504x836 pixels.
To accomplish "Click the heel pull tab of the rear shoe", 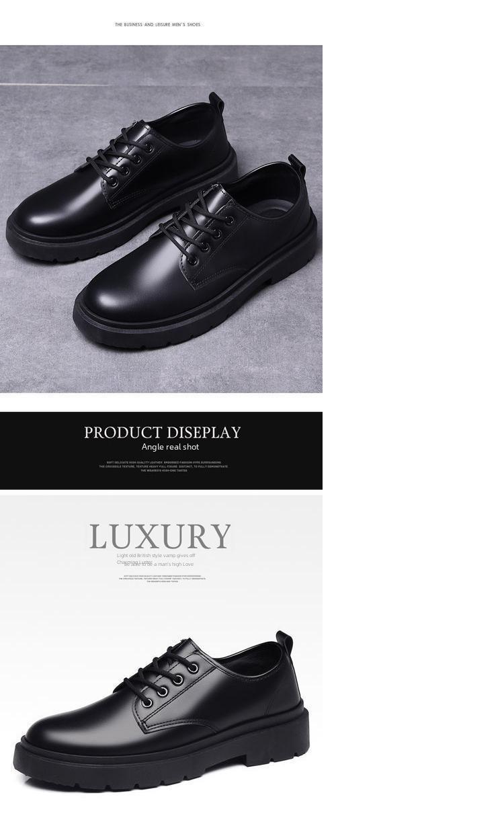I will [x=216, y=102].
